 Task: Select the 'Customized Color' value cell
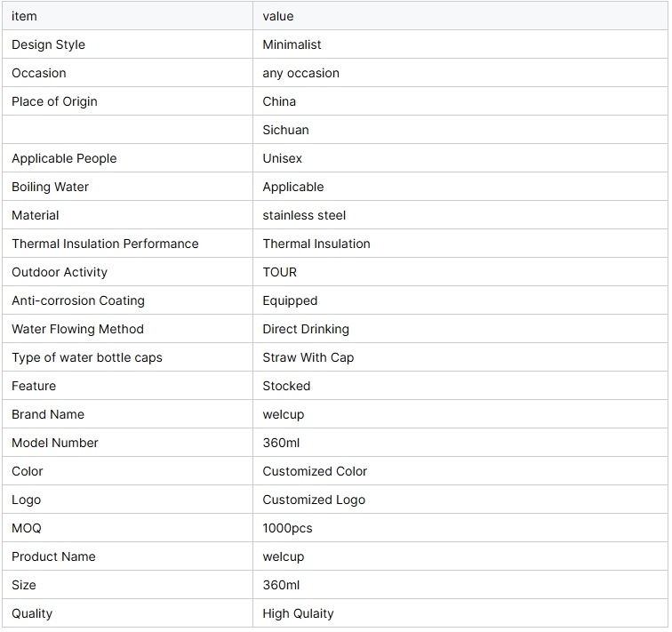click(x=460, y=471)
